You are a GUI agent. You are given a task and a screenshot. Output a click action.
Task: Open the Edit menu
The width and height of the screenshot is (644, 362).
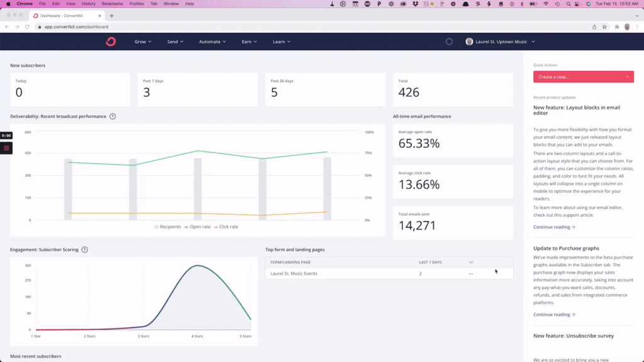click(56, 4)
